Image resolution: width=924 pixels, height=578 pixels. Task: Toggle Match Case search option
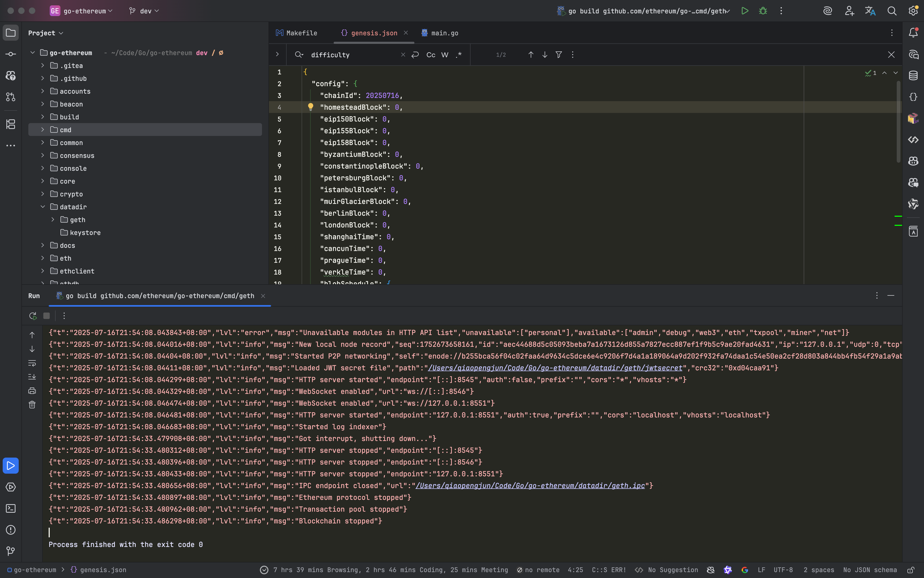tap(431, 55)
